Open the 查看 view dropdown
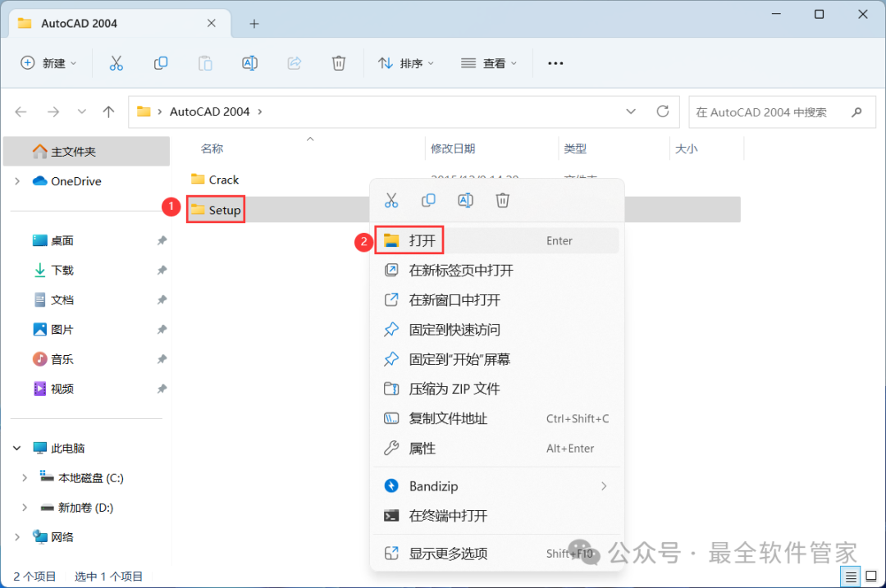The image size is (886, 588). [x=489, y=63]
